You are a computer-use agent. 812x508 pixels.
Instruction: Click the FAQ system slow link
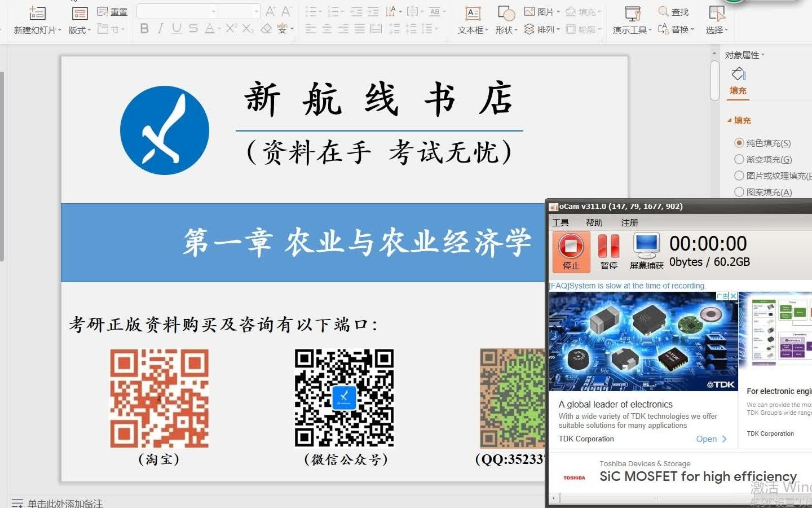pyautogui.click(x=627, y=286)
